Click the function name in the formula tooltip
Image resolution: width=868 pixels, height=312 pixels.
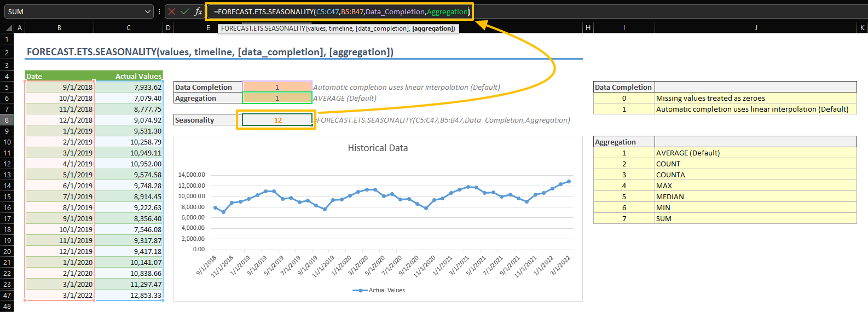(263, 28)
